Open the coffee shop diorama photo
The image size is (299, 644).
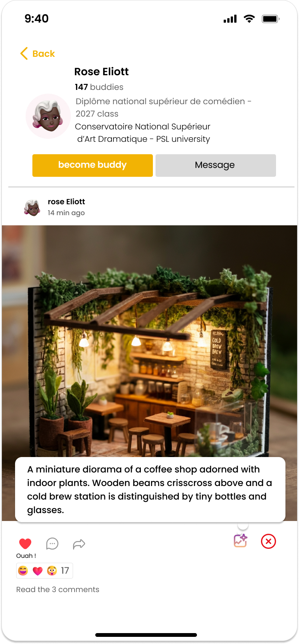(149, 341)
